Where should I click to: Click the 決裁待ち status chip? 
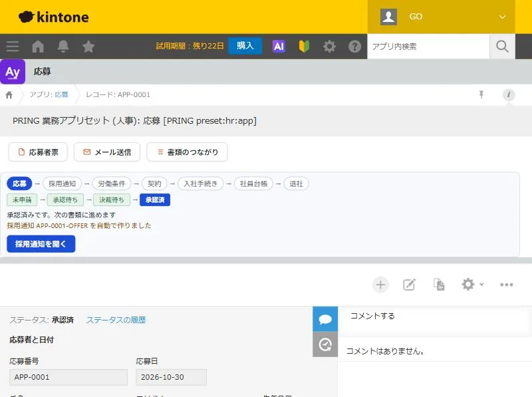(112, 200)
